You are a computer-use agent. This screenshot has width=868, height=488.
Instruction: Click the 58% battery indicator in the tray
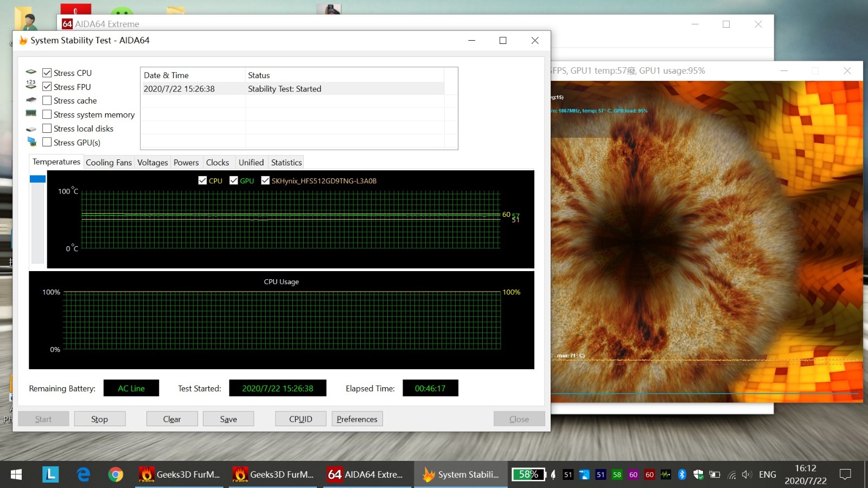(x=528, y=474)
